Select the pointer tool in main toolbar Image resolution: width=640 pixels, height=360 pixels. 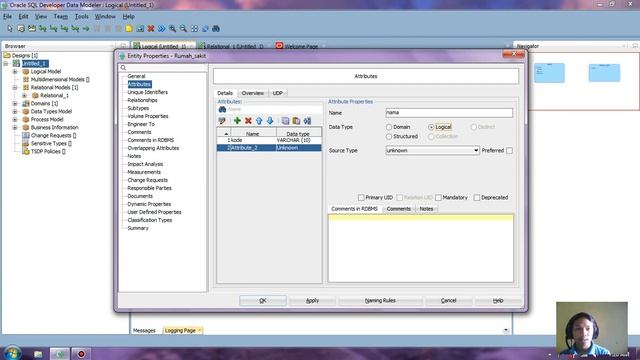(10, 29)
